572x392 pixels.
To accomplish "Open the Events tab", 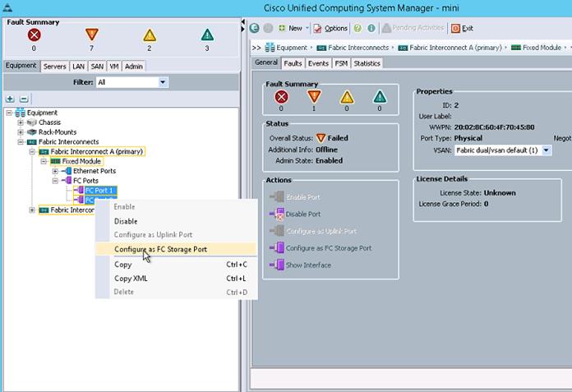I will pos(318,63).
